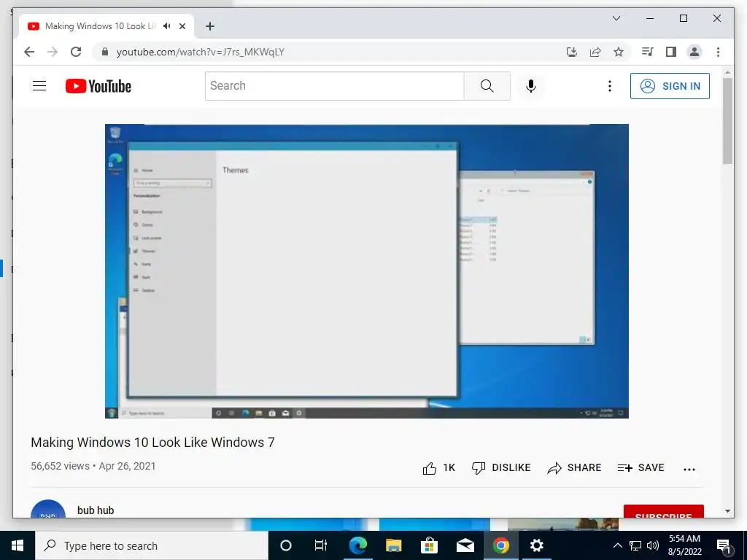Click the address bar URL
This screenshot has height=560, width=747.
pyautogui.click(x=200, y=52)
